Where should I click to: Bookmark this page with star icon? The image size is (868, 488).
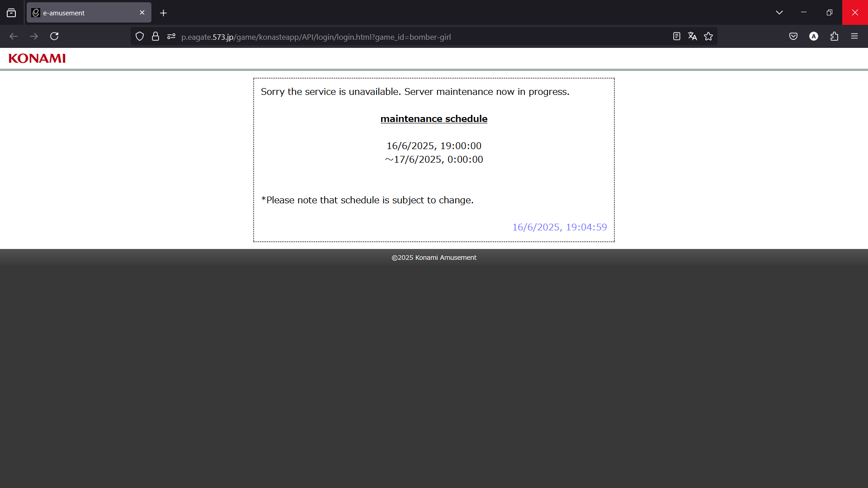[708, 37]
